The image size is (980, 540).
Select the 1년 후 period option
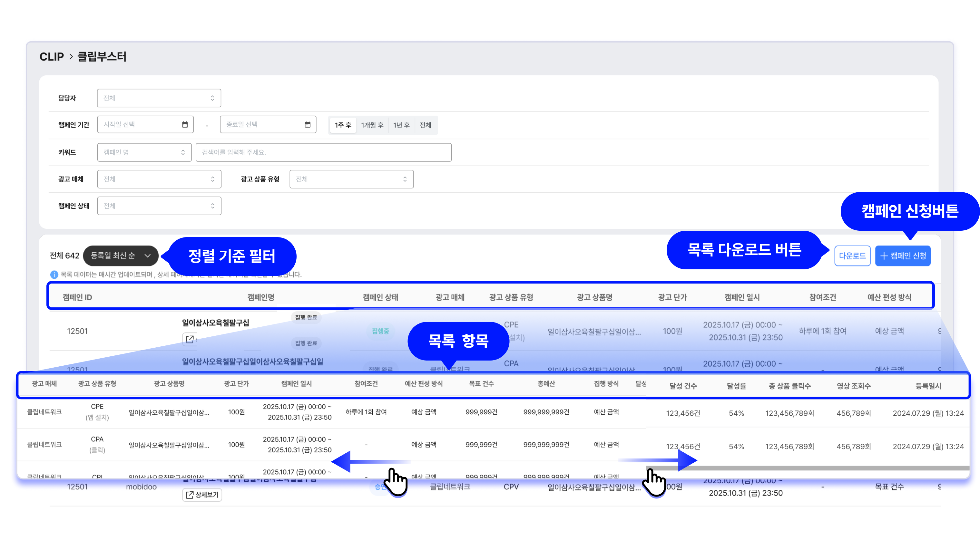point(401,125)
